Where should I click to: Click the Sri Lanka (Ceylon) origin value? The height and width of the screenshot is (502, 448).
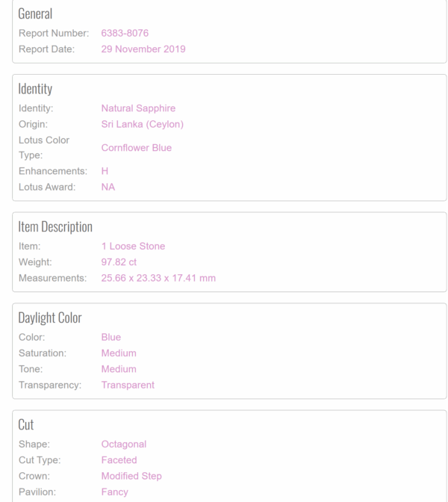[x=143, y=124]
